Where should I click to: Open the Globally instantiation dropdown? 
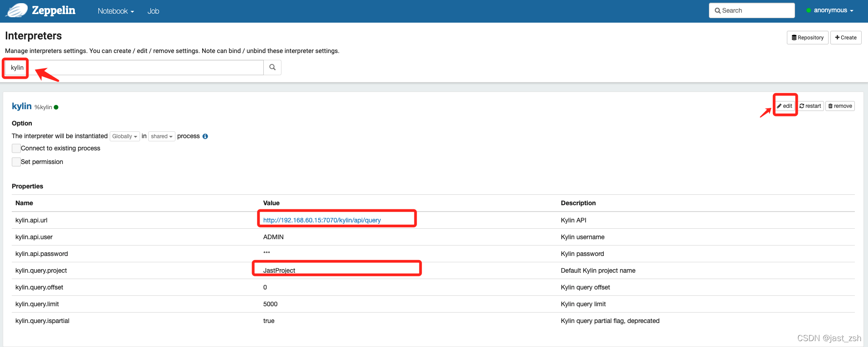click(x=125, y=136)
